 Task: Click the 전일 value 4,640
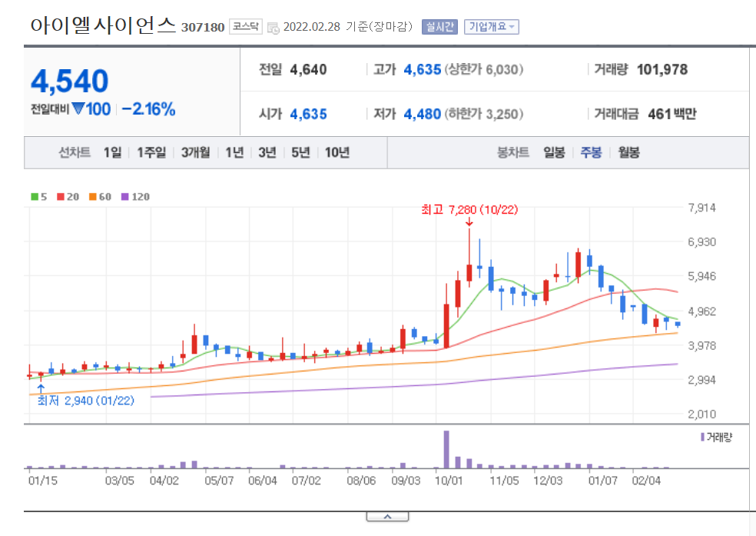pos(308,69)
